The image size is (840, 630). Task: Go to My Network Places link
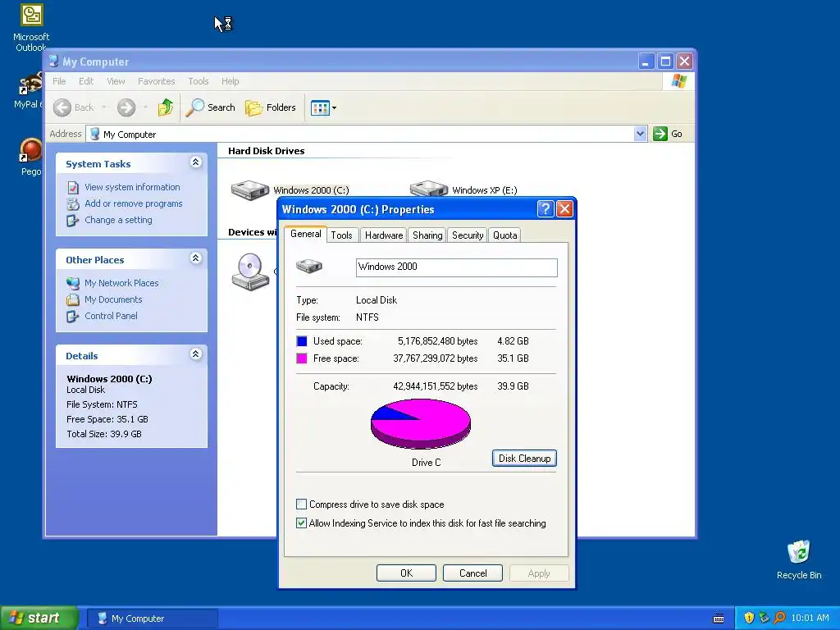click(x=121, y=283)
